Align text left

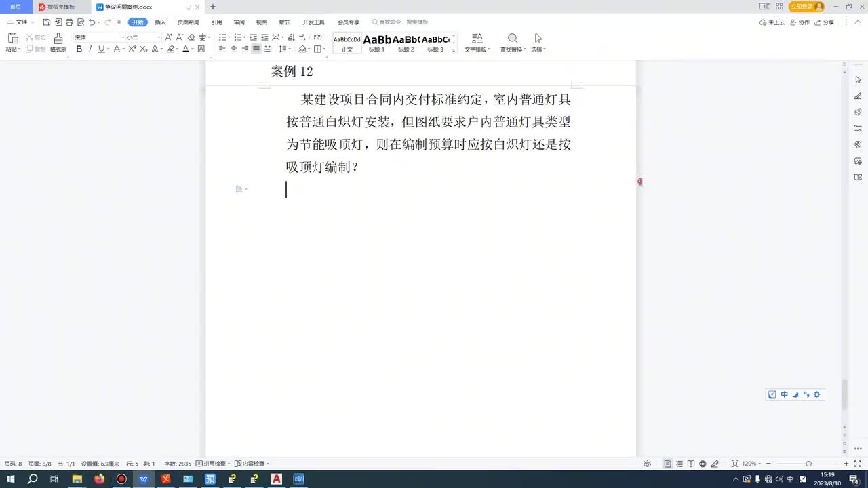[x=222, y=49]
